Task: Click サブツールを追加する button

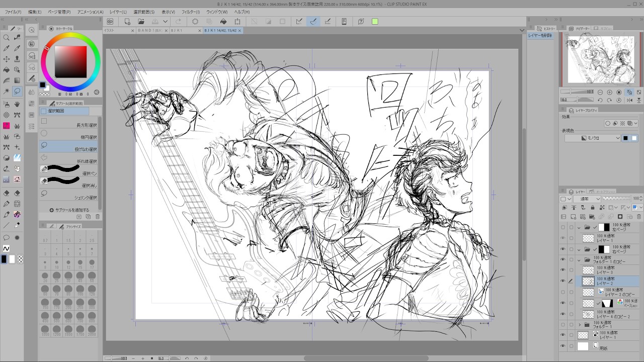Action: point(69,210)
